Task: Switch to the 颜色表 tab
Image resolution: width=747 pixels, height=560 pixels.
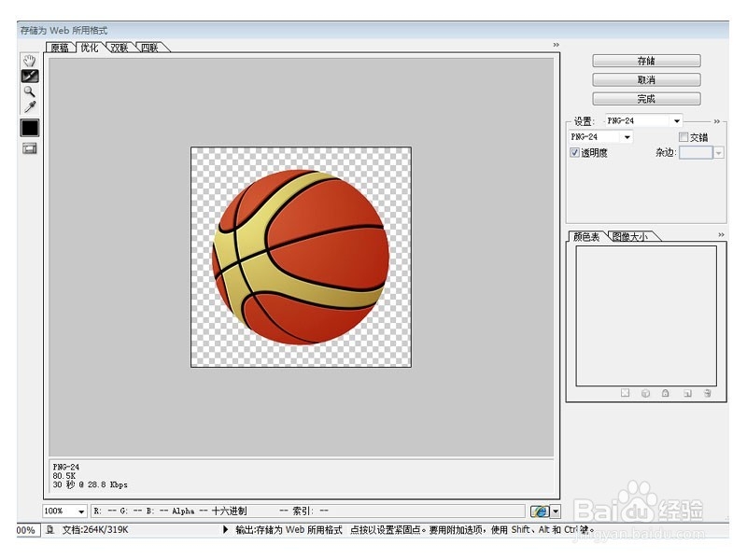Action: 586,237
